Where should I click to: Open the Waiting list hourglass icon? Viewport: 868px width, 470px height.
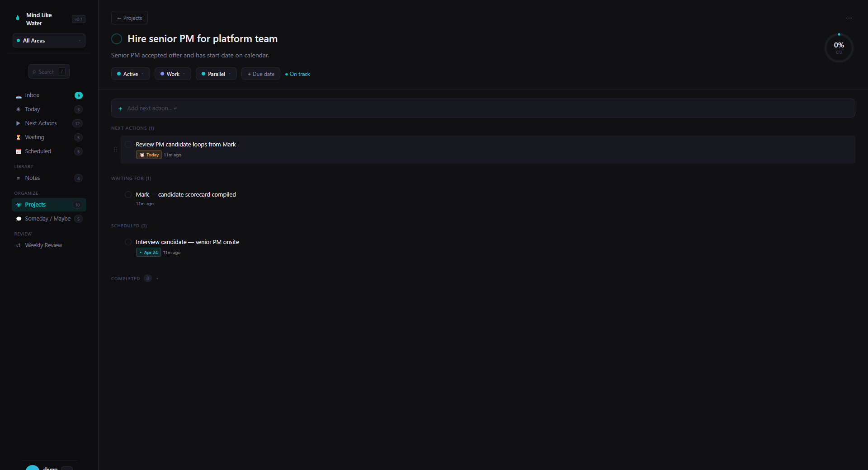[18, 137]
